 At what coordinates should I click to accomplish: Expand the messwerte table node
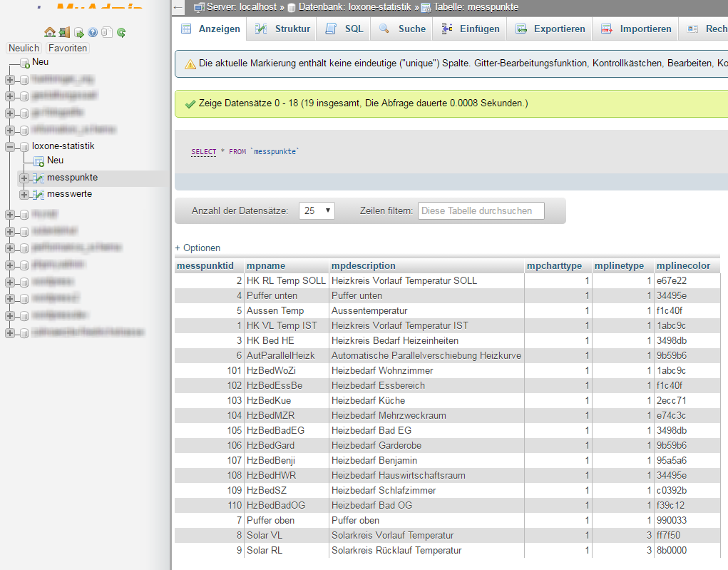tap(24, 194)
